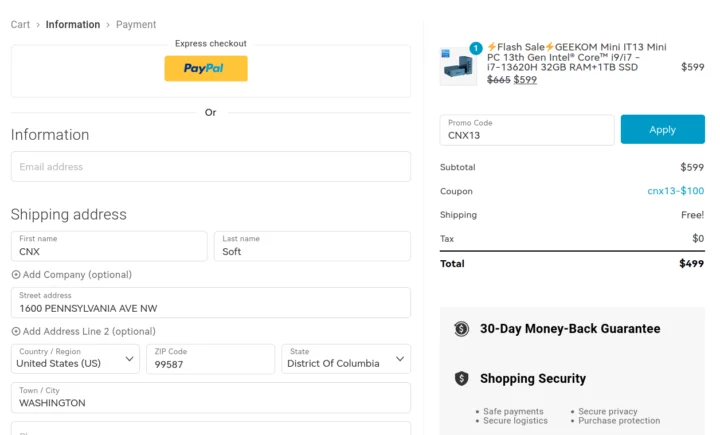The image size is (720, 435).
Task: Open Add Company (optional) link
Action: point(77,275)
